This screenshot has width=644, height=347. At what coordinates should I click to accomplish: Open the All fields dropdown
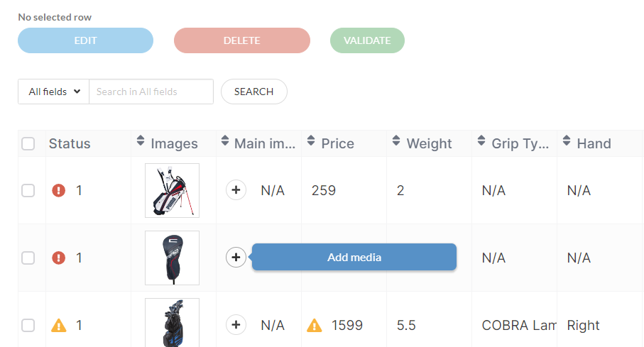(54, 92)
